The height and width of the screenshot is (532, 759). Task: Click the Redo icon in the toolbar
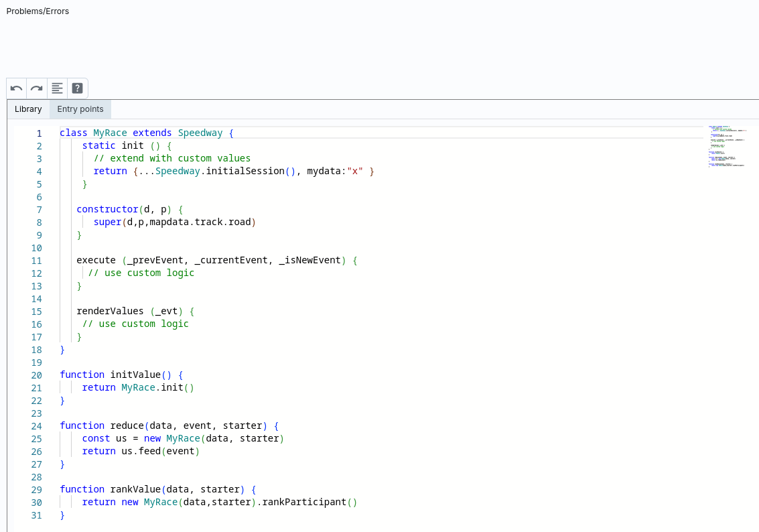coord(36,88)
